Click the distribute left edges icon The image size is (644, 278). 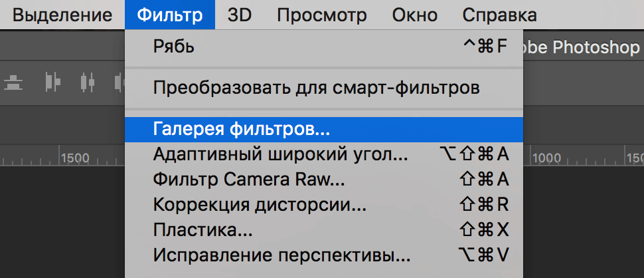[x=52, y=82]
